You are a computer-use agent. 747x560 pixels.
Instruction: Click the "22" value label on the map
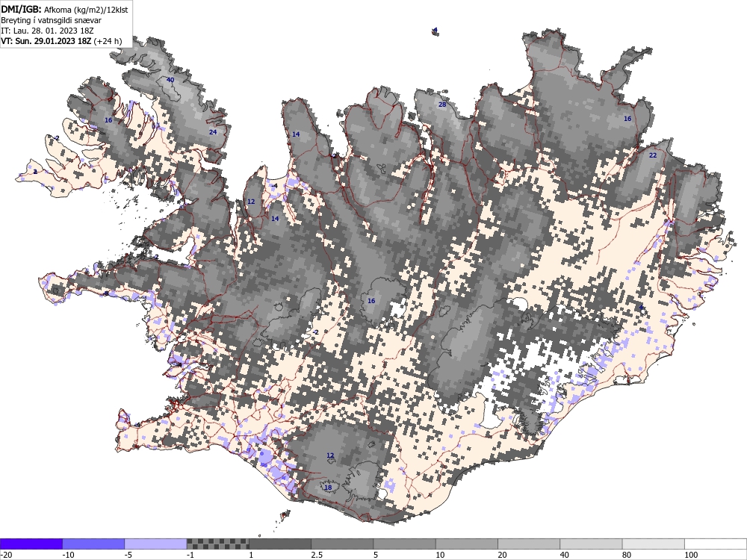653,156
